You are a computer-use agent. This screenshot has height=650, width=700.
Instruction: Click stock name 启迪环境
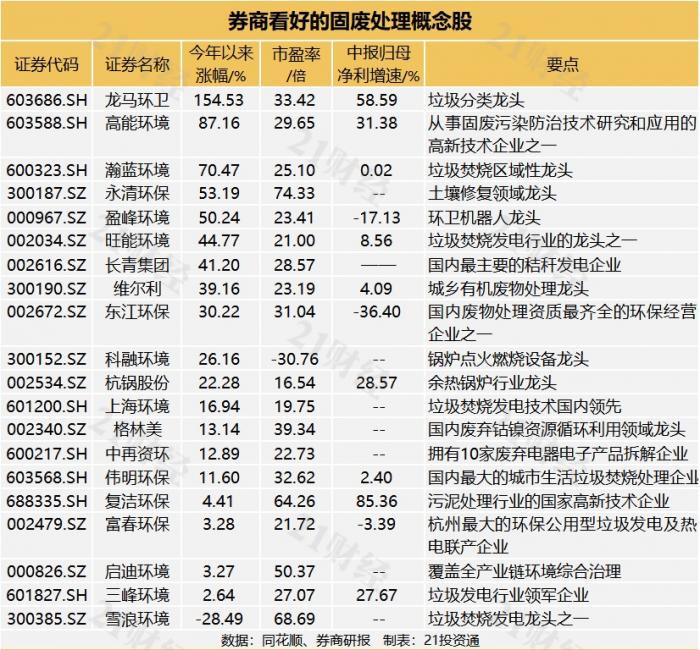point(137,571)
